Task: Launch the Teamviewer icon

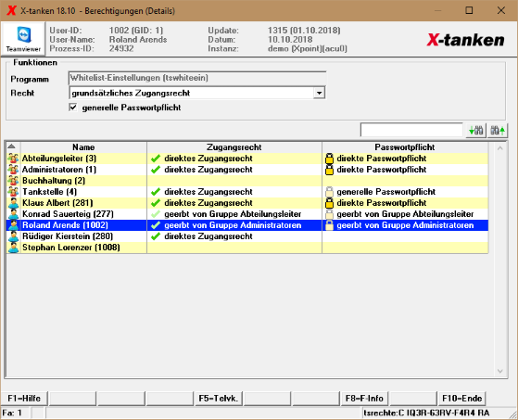Action: 23,39
